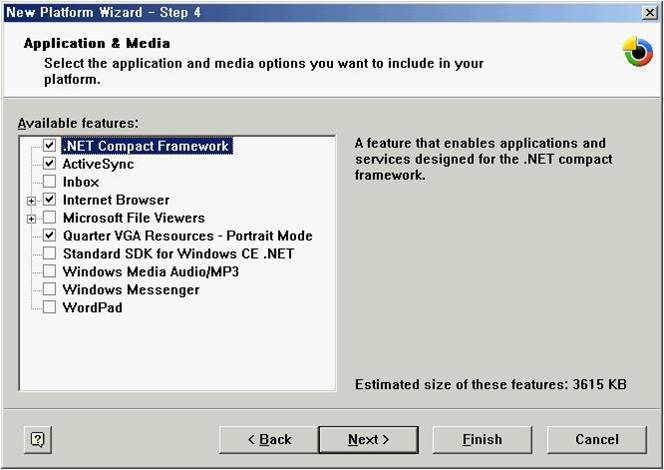The width and height of the screenshot is (664, 470).
Task: Toggle the Internet Browser checkbox
Action: [x=50, y=200]
